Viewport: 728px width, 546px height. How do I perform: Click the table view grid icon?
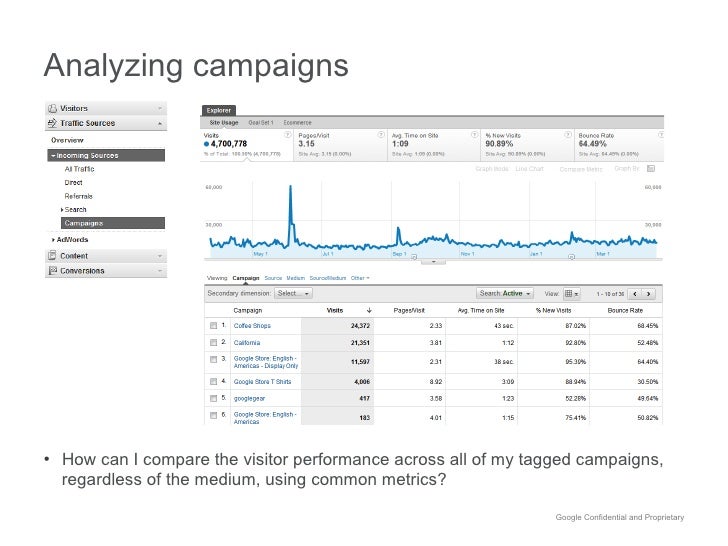(568, 293)
